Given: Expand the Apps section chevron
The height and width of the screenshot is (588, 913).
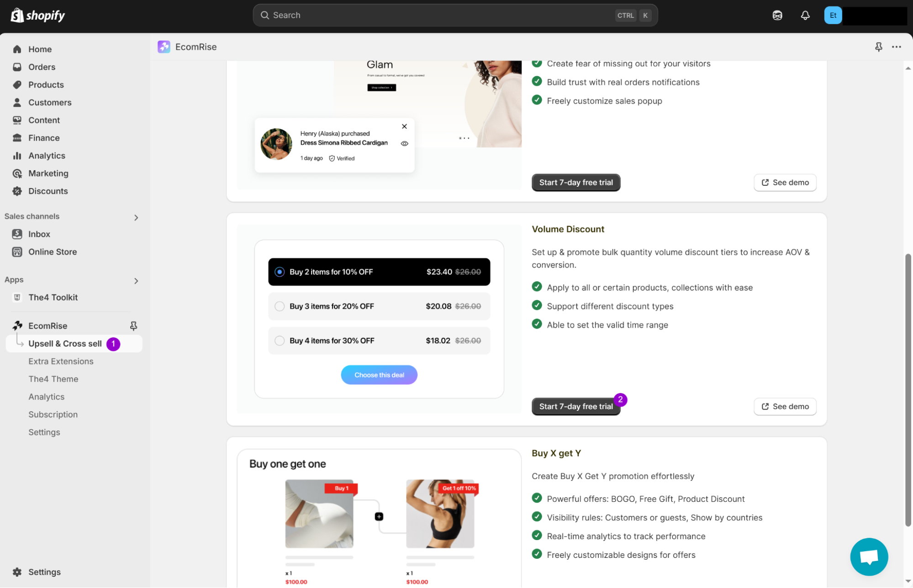Looking at the screenshot, I should (x=136, y=281).
